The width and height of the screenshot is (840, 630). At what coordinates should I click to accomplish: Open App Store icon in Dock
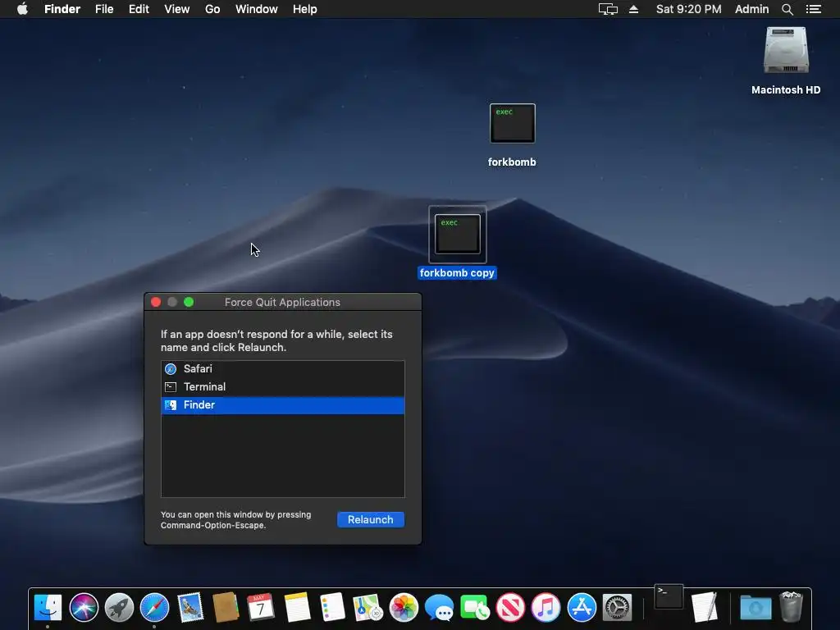(582, 608)
